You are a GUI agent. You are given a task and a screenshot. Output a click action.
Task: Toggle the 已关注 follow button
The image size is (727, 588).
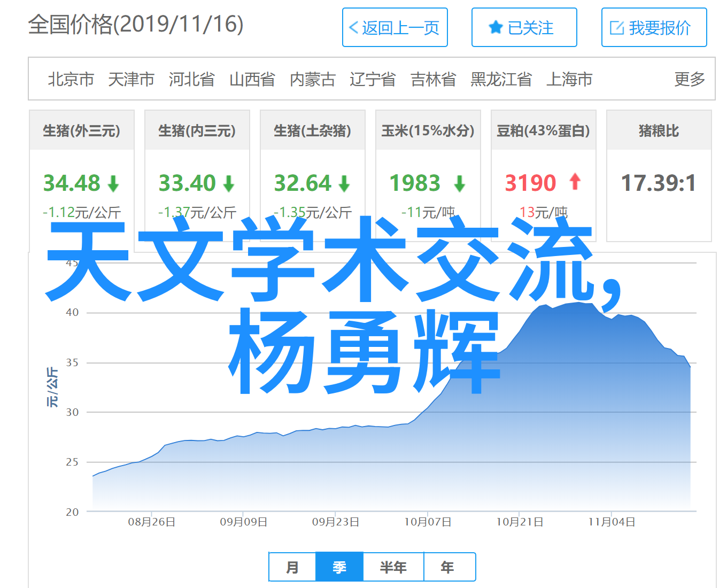click(x=524, y=27)
